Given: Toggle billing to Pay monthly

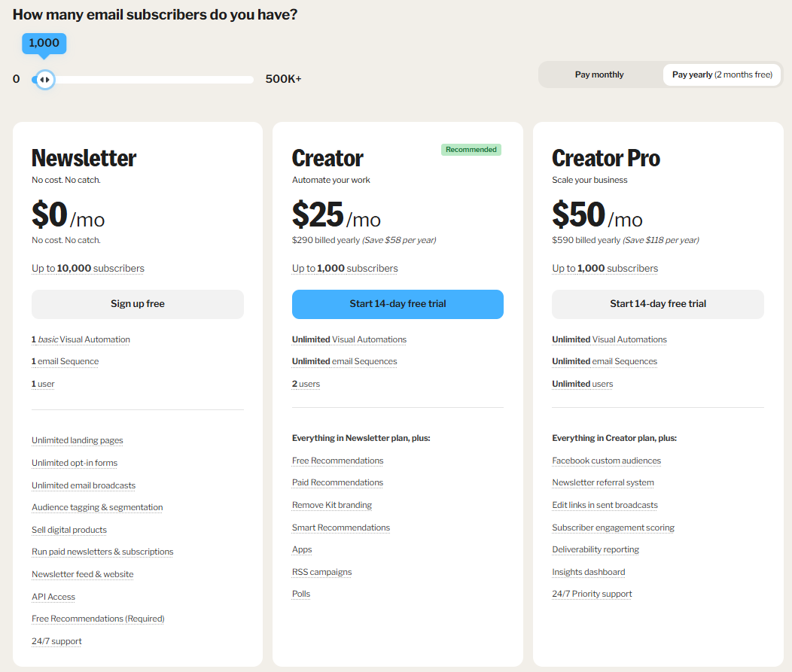Looking at the screenshot, I should [599, 74].
